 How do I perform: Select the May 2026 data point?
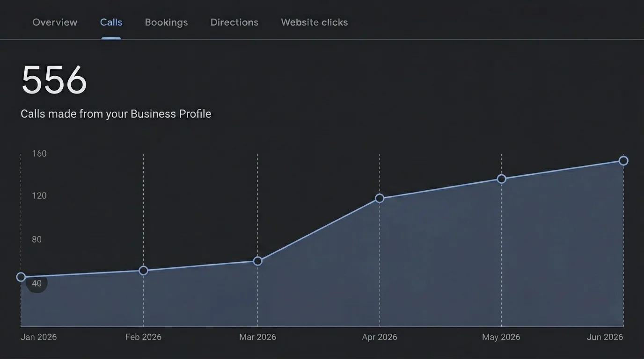(501, 179)
